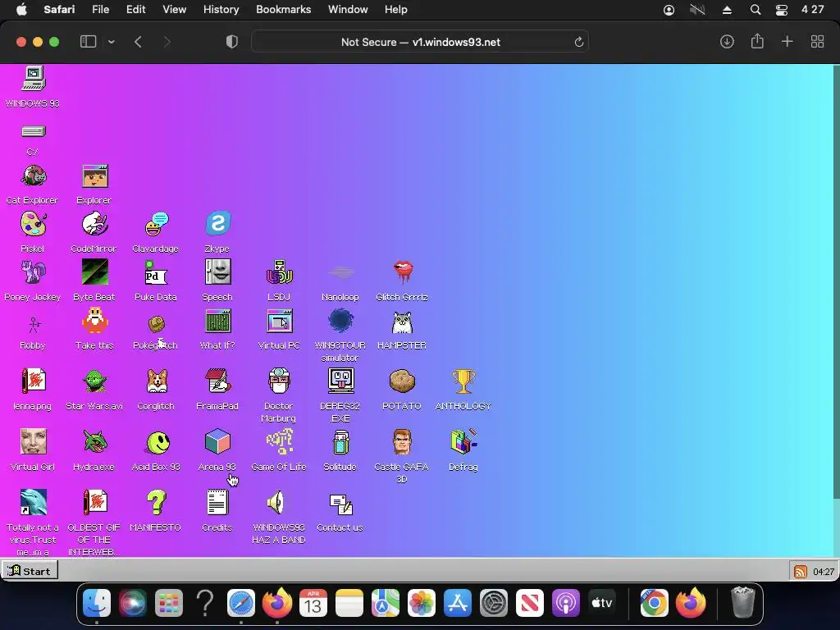Show the Safari tab overview

pos(817,42)
